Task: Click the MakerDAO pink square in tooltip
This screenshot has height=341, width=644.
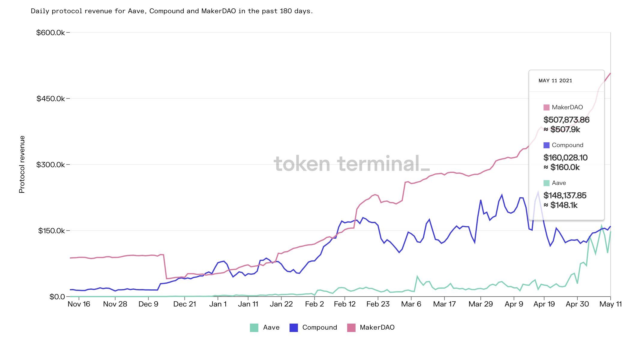Action: point(546,107)
